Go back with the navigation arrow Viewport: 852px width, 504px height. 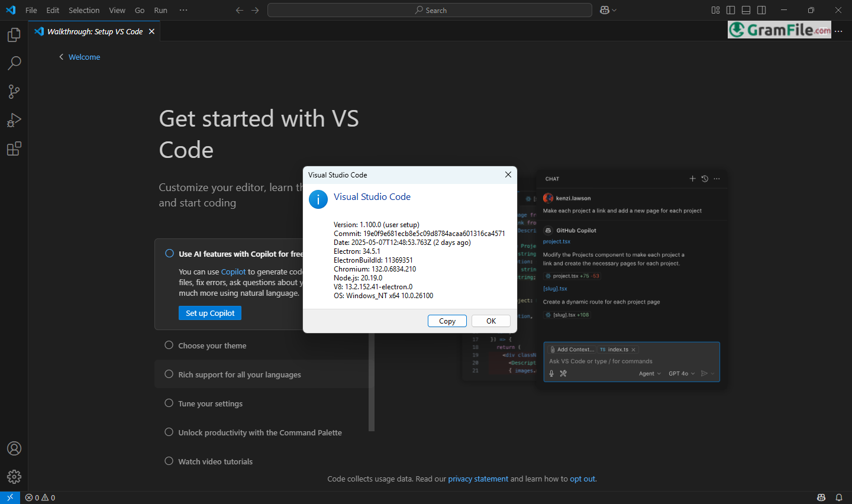[x=240, y=10]
